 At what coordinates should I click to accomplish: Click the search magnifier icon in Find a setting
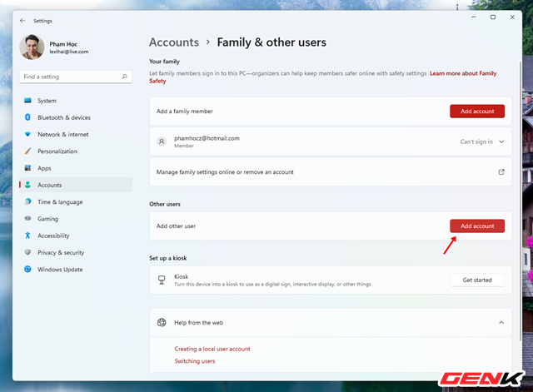tap(124, 77)
